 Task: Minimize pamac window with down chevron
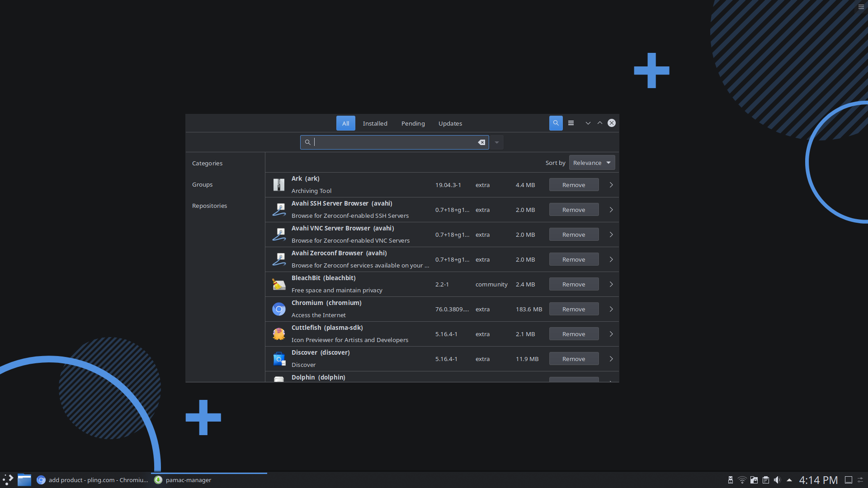[x=588, y=123]
